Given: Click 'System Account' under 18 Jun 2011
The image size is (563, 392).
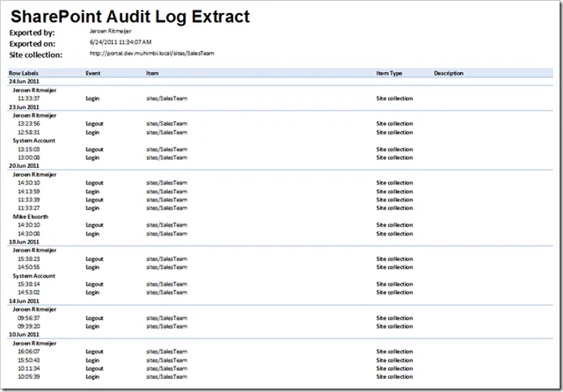Looking at the screenshot, I should (x=34, y=276).
